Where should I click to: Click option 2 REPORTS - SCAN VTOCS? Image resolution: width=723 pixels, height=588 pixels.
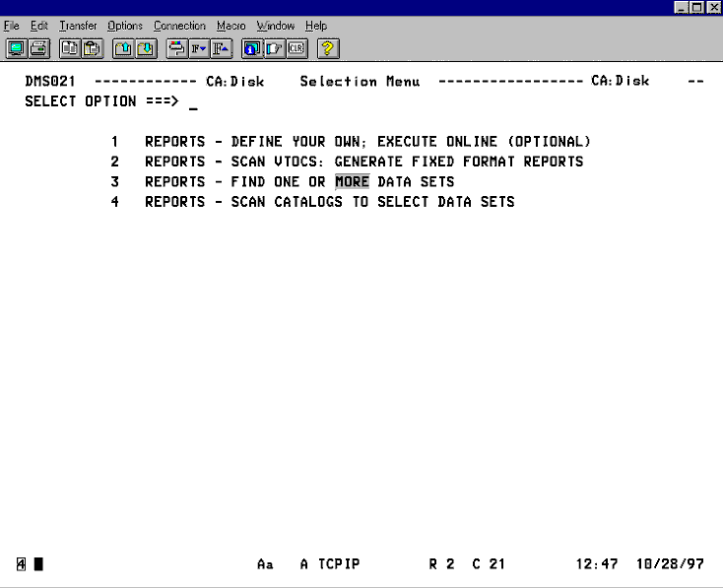347,162
